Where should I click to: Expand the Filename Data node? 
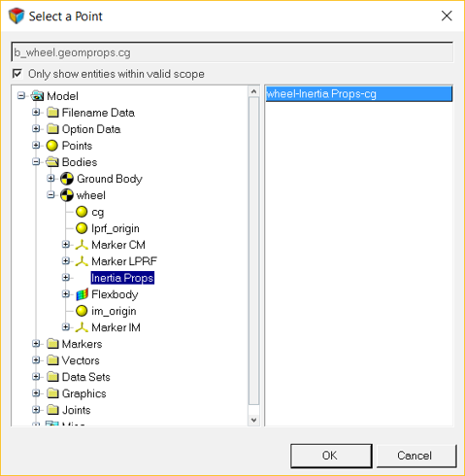tap(36, 113)
